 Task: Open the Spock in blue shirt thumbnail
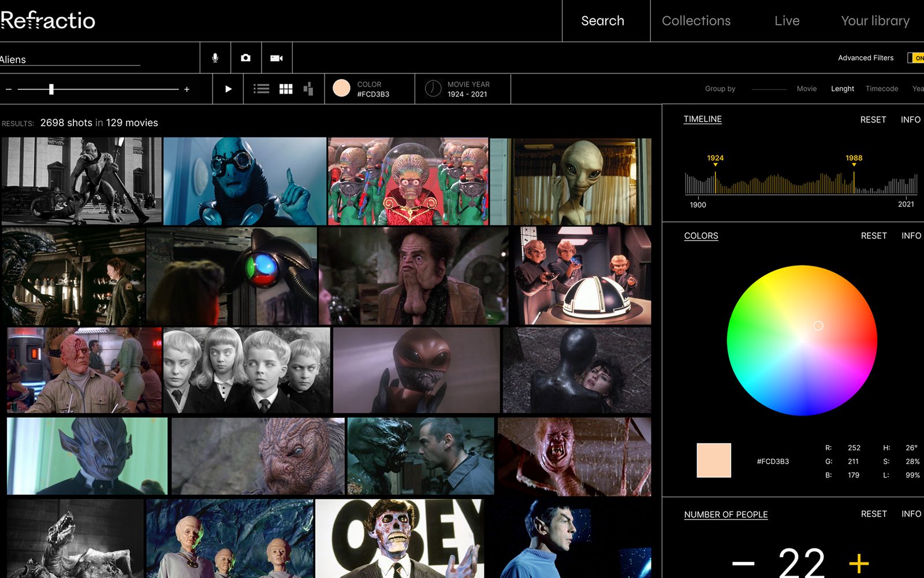click(x=568, y=539)
